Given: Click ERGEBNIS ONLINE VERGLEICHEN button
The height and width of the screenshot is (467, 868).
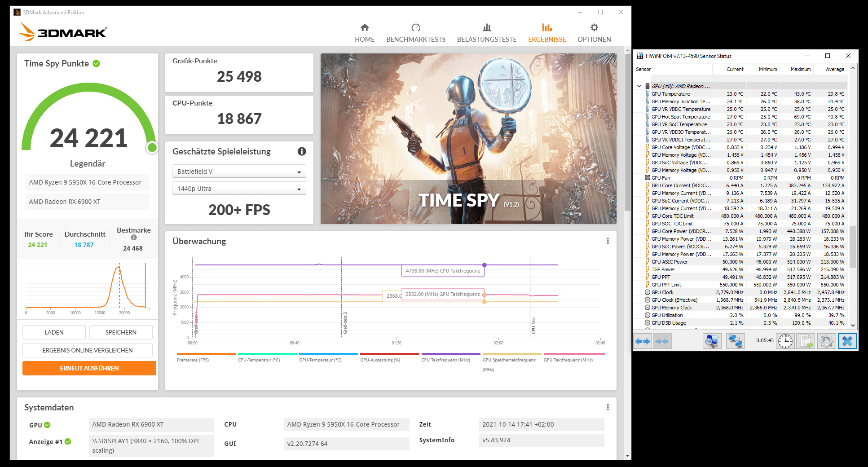Looking at the screenshot, I should tap(88, 350).
